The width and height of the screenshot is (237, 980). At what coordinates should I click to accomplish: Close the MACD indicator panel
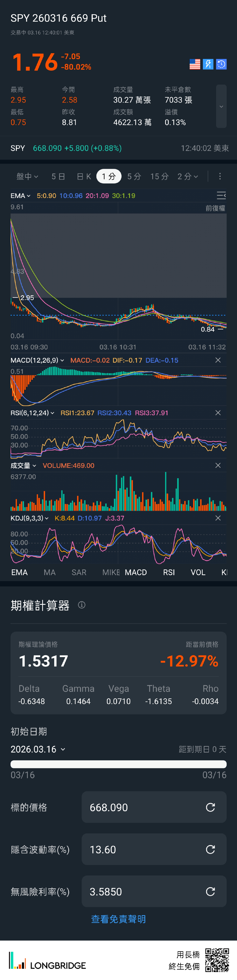(x=218, y=360)
